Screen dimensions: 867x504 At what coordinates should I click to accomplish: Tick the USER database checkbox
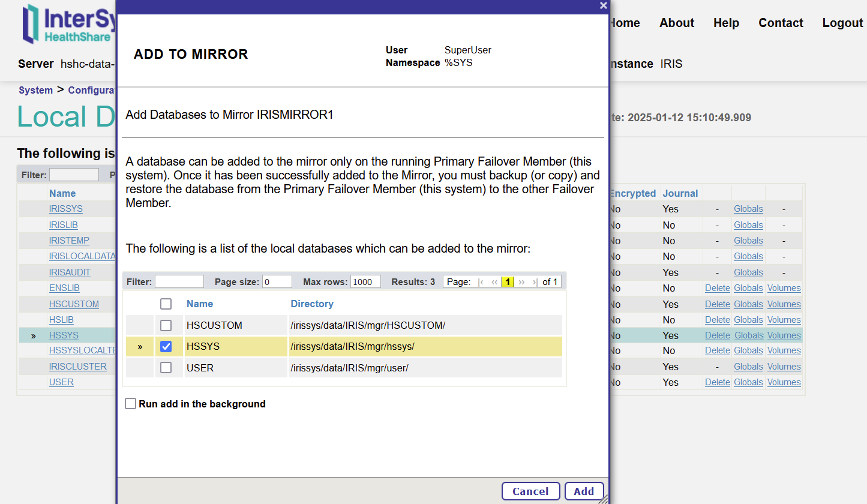click(166, 368)
